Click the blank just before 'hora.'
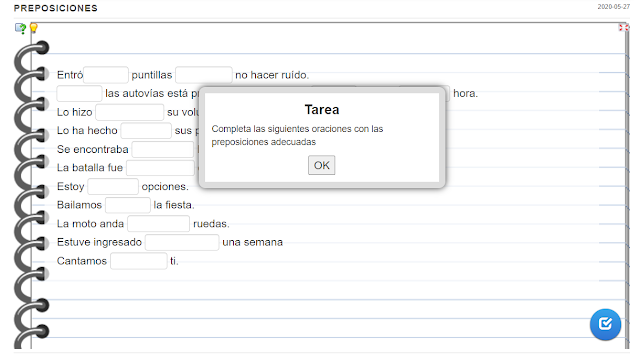This screenshot has height=361, width=640. coord(424,94)
